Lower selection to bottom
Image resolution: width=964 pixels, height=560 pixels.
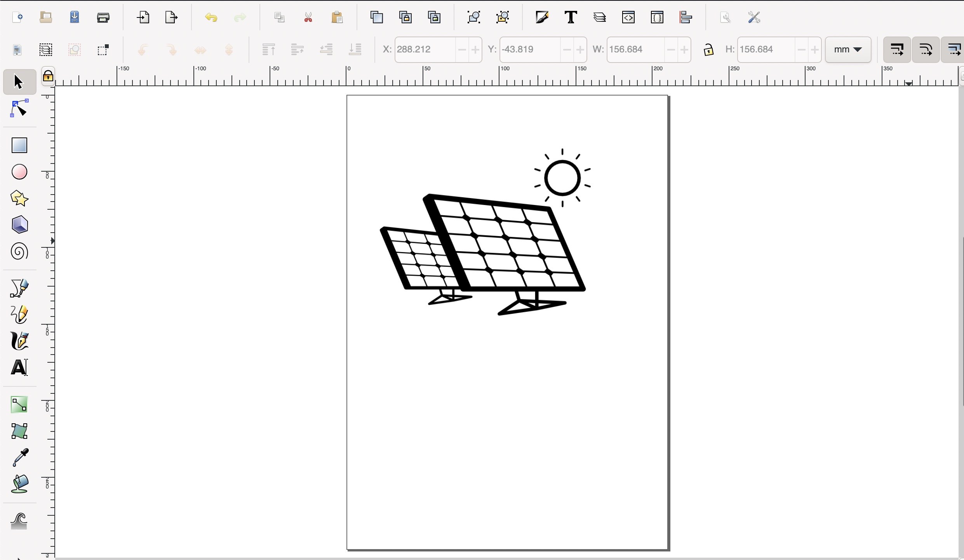[x=355, y=50]
